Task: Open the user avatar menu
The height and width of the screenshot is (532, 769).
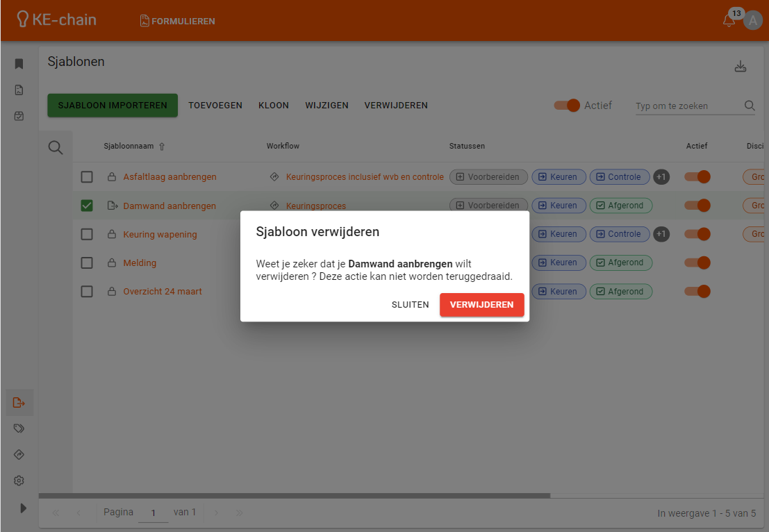Action: pos(753,21)
